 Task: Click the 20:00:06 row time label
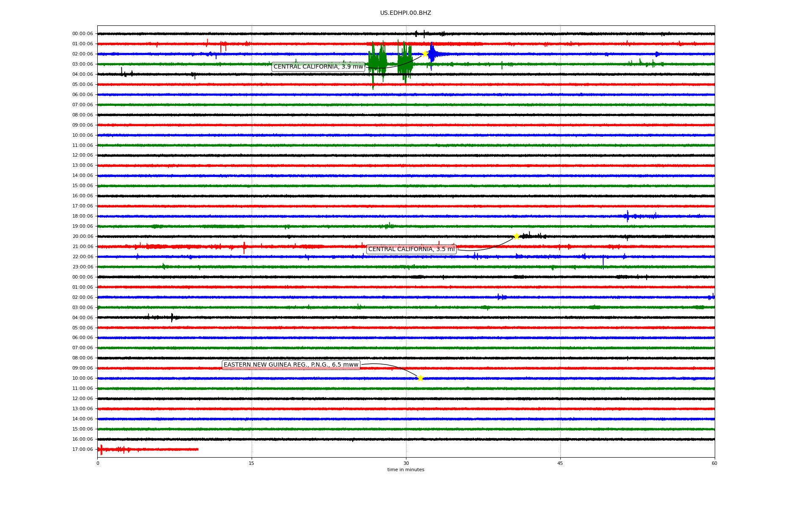pos(82,237)
